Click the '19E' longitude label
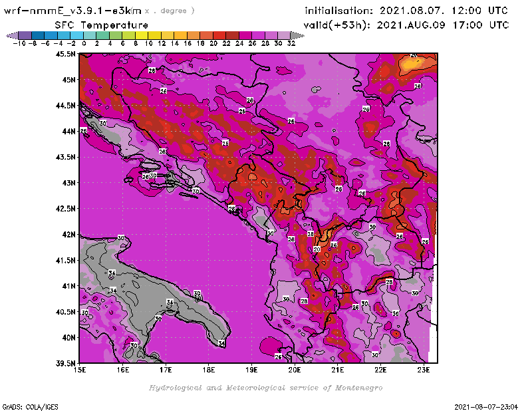 (x=251, y=370)
